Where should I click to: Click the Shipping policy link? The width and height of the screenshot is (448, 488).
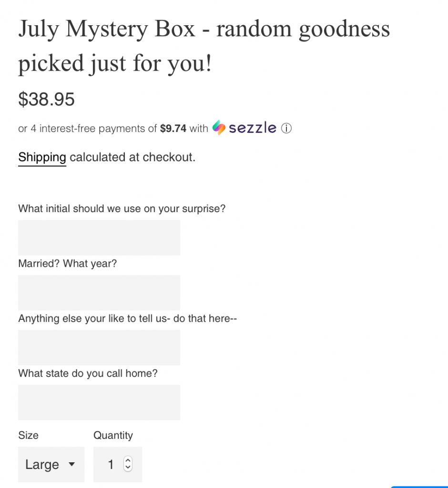[x=42, y=157]
